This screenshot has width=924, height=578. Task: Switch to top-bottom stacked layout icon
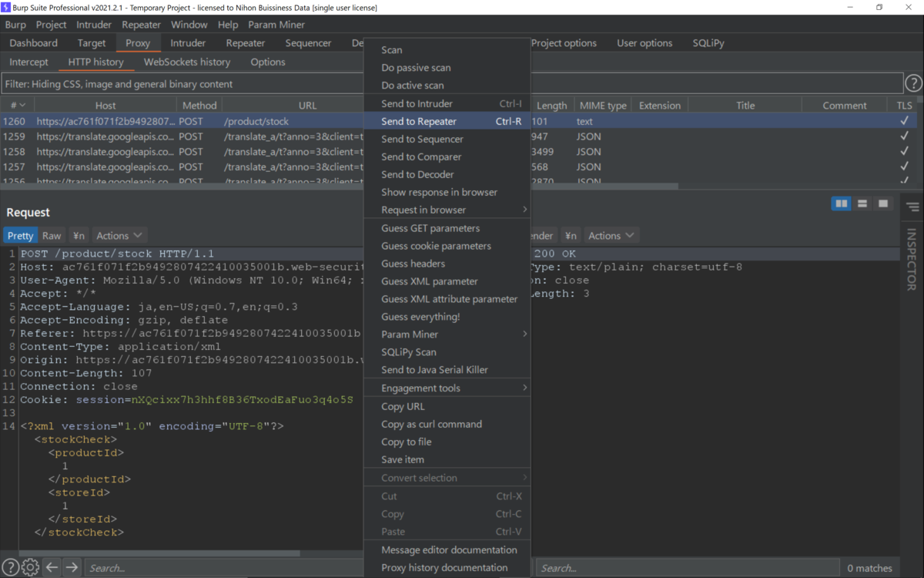point(862,203)
